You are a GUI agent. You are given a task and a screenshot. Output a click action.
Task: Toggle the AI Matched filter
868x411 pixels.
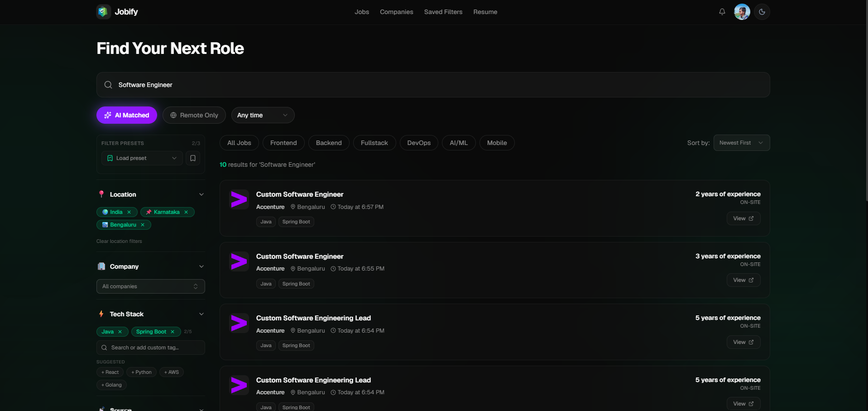click(x=127, y=115)
